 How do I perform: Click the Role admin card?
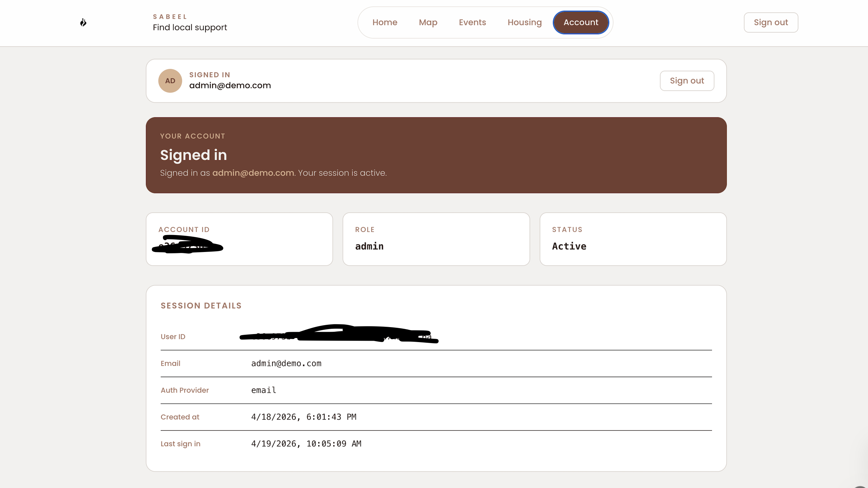(436, 239)
